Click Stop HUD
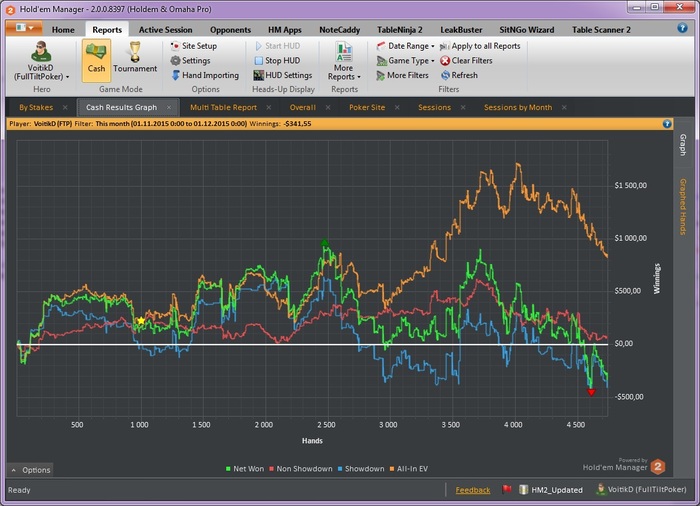The image size is (700, 506). click(x=281, y=61)
